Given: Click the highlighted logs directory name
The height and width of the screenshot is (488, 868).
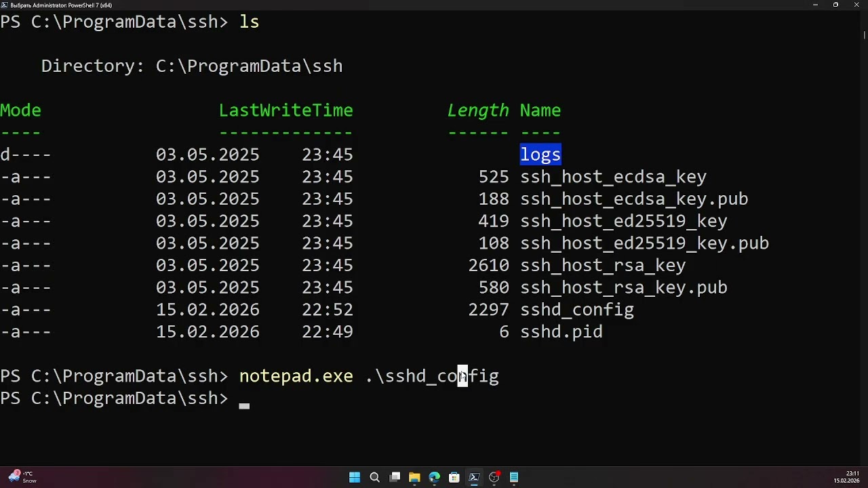Looking at the screenshot, I should coord(540,155).
